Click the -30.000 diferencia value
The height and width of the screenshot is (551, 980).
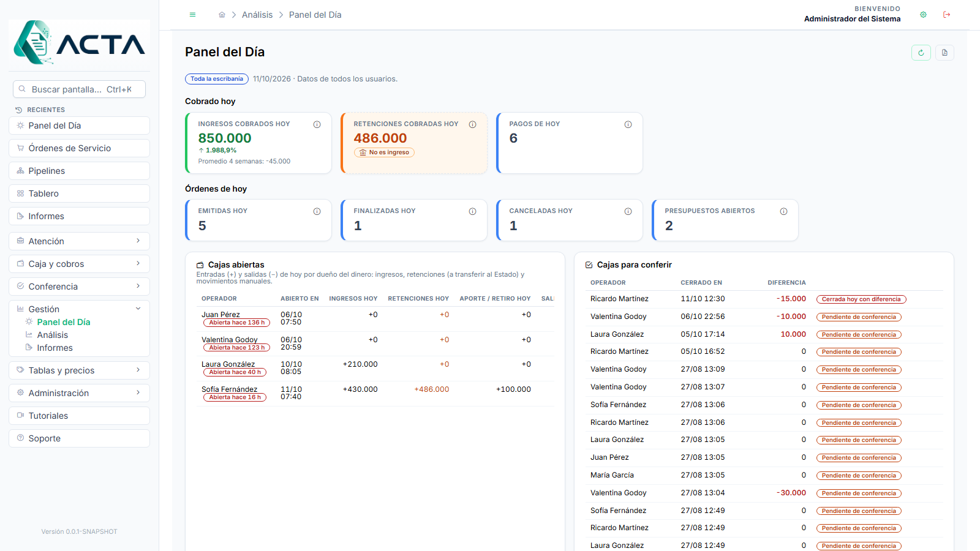(791, 493)
